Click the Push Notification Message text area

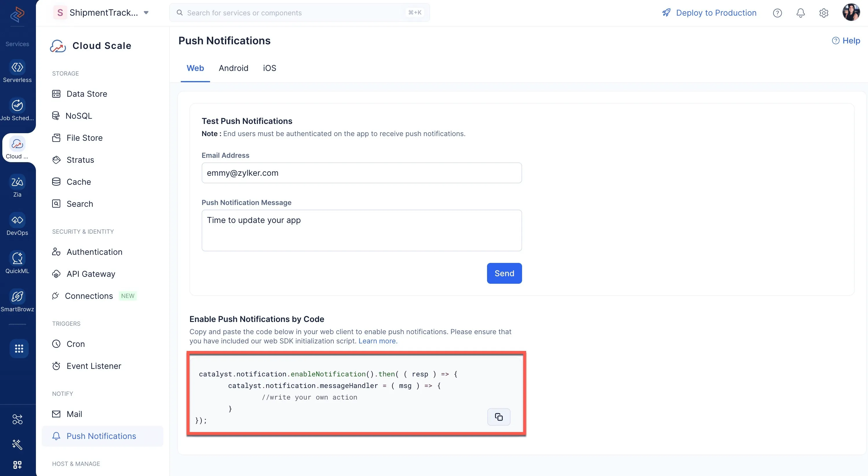(361, 230)
